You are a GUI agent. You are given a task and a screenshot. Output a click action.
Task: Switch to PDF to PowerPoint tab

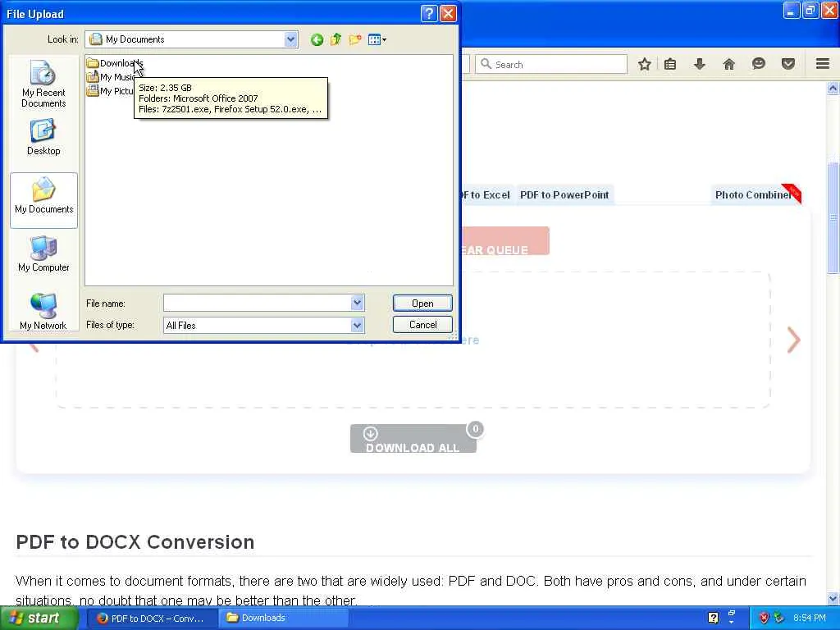point(564,195)
